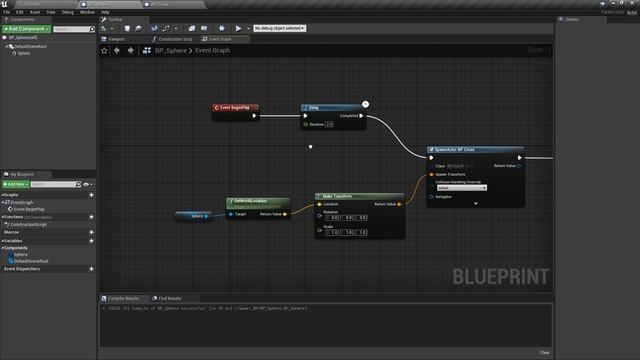Click the Compile toolbar icon
640x360 pixels.
pyautogui.click(x=104, y=29)
